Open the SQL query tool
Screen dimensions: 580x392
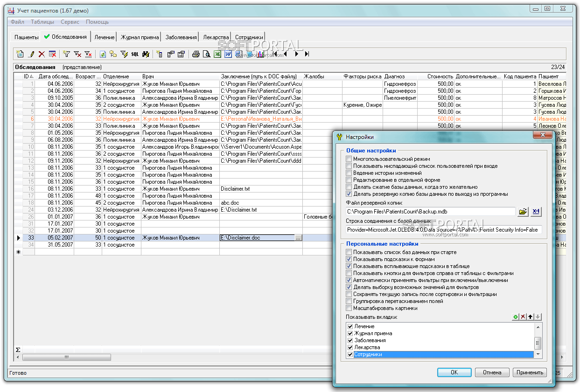tap(135, 54)
